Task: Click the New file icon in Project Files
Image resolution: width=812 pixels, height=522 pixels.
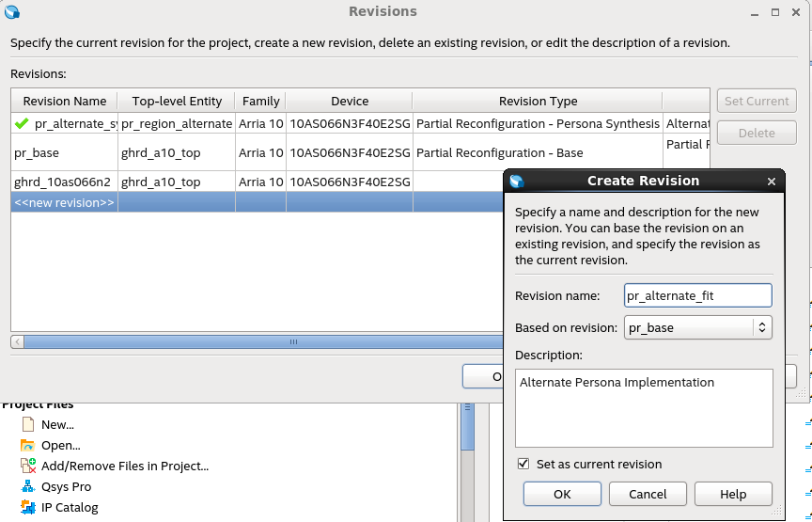Action: [x=26, y=424]
